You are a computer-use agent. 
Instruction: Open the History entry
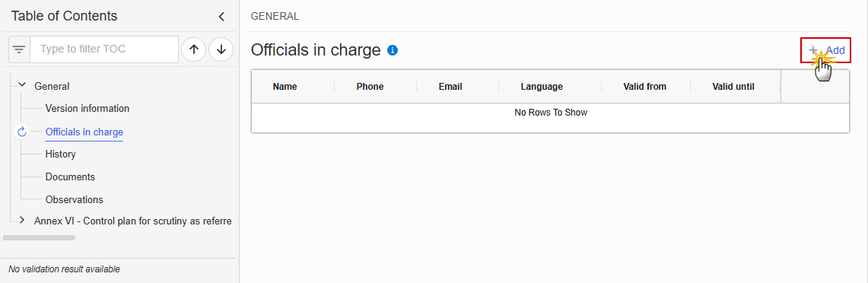coord(60,154)
